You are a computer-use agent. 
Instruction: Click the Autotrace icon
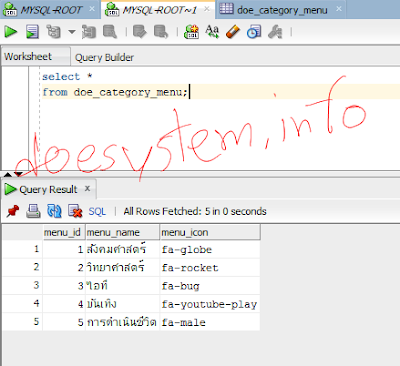tap(89, 32)
